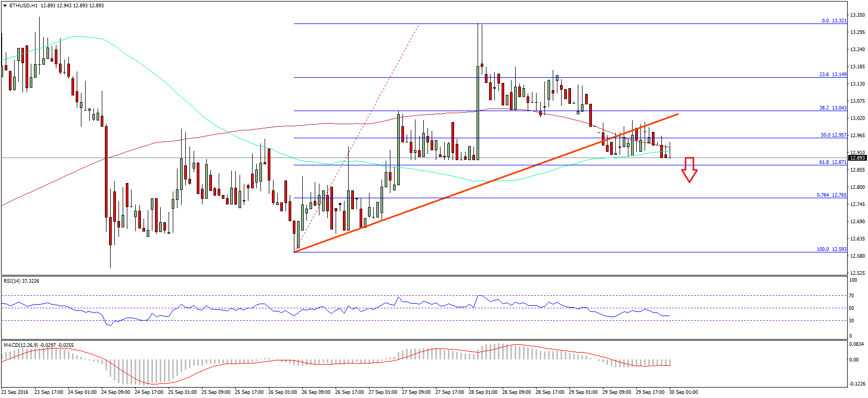The height and width of the screenshot is (398, 868).
Task: Select Fibonacci label 23.6 13.149
Action: [833, 75]
